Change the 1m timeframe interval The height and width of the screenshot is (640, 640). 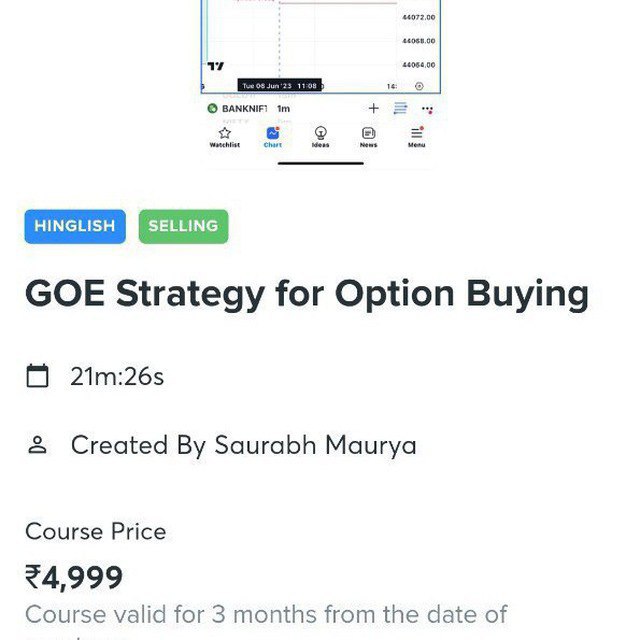[x=283, y=109]
